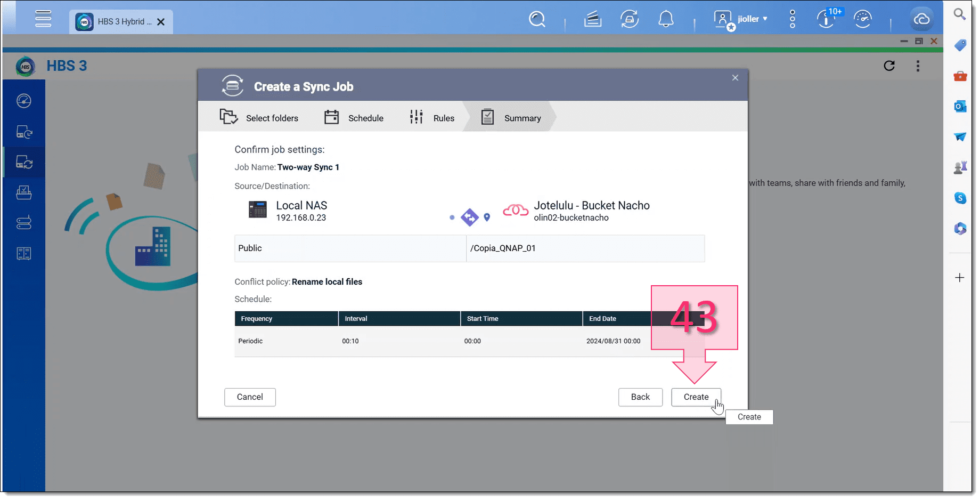Open the Storage Spaces sidebar icon
The width and height of the screenshot is (980, 500).
coord(24,223)
